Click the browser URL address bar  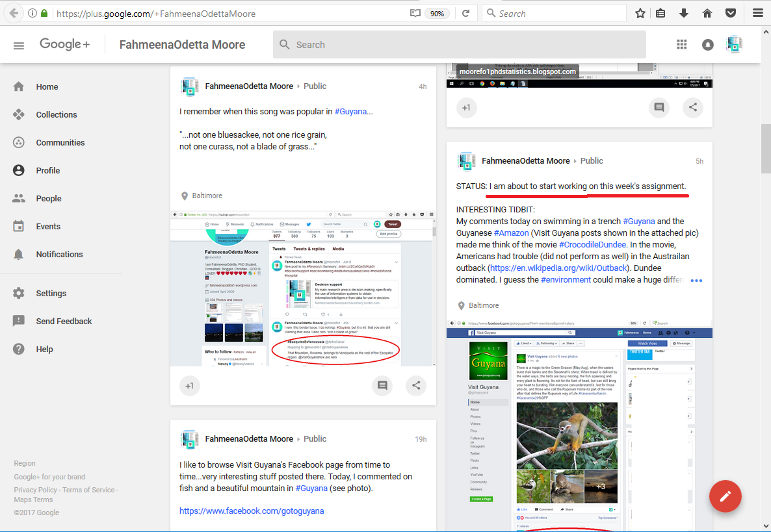click(231, 13)
